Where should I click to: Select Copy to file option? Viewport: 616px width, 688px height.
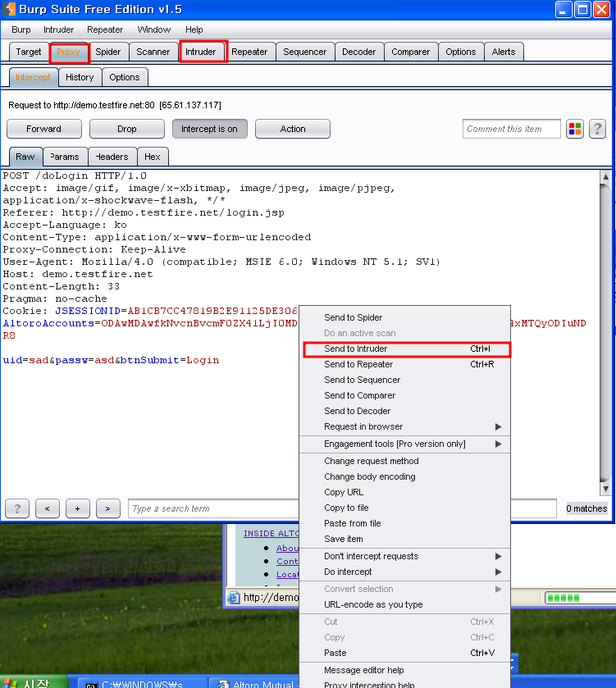pos(404,508)
